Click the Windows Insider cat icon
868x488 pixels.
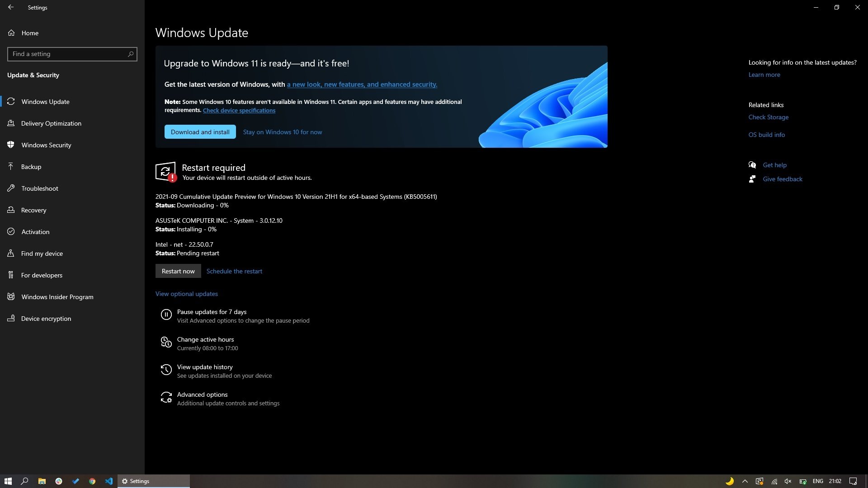(11, 296)
